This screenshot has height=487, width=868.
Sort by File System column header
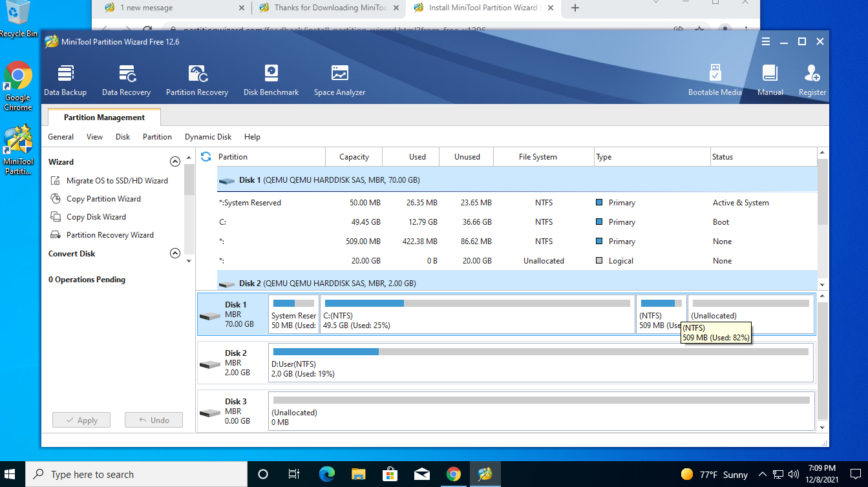pos(544,157)
